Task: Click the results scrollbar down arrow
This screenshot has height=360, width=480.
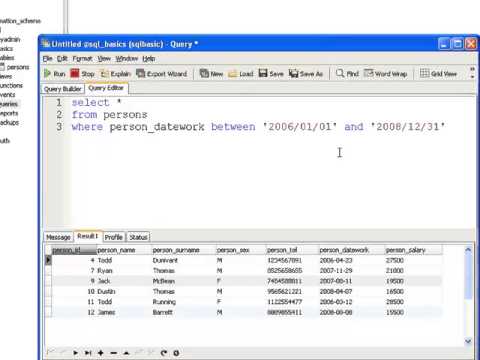Action: [x=468, y=341]
